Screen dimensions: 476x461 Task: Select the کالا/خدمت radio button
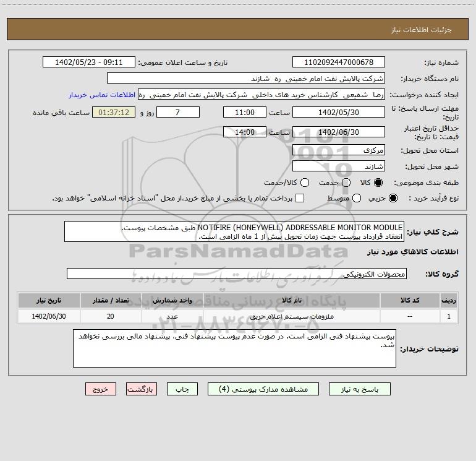(x=305, y=183)
